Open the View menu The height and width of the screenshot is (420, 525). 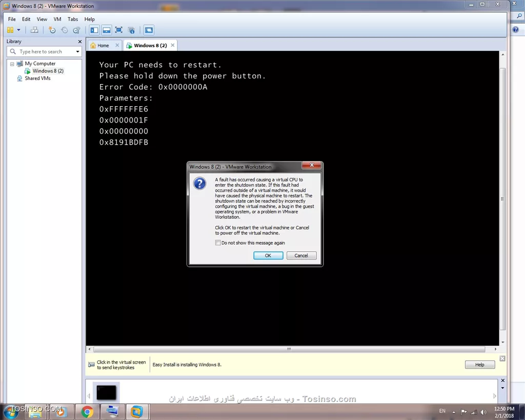(42, 19)
